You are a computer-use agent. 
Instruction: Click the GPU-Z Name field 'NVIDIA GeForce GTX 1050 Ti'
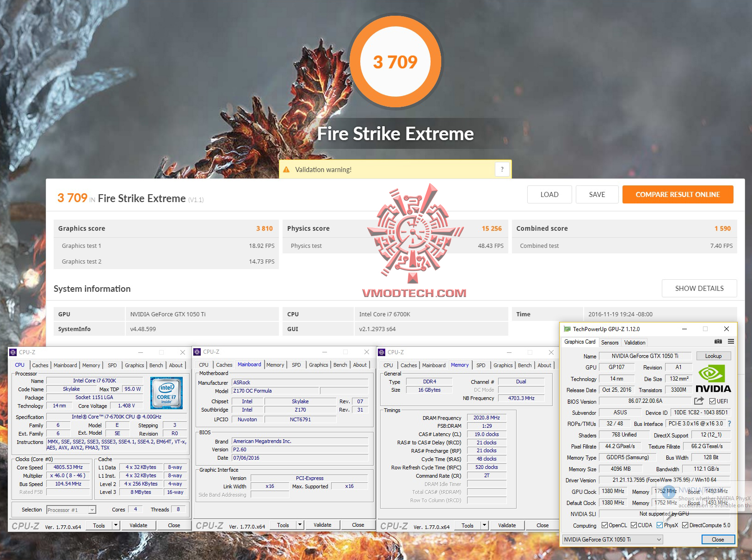pos(645,356)
